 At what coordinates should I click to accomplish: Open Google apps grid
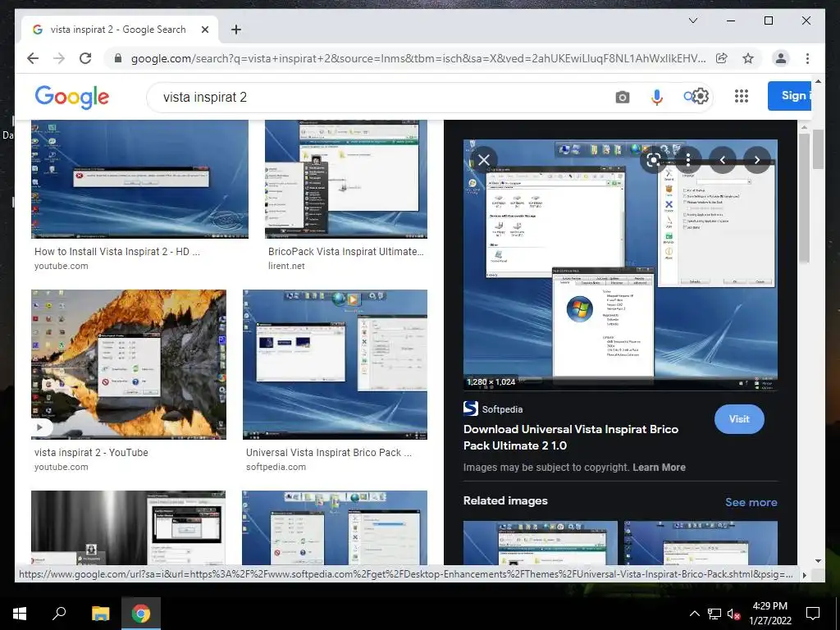point(742,96)
